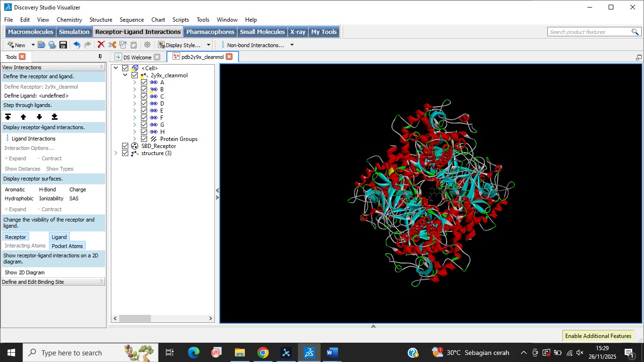
Task: Open the Chemistry menu
Action: 69,20
